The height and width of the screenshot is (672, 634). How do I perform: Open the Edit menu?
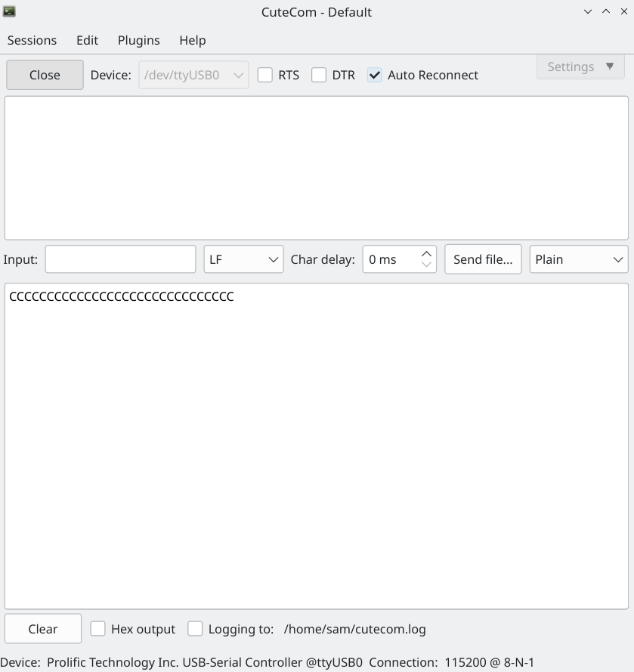88,40
